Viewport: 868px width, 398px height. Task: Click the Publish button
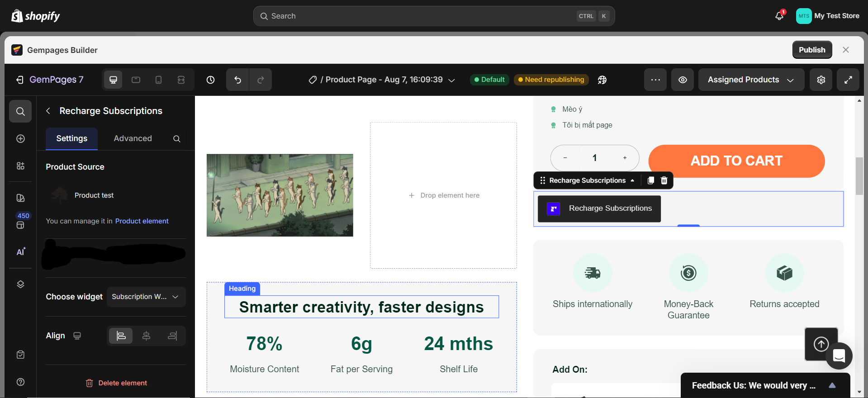pyautogui.click(x=811, y=50)
